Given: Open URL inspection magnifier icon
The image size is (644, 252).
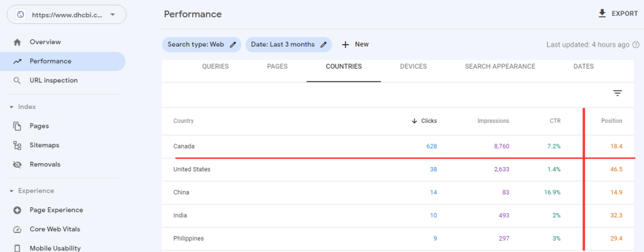Looking at the screenshot, I should pyautogui.click(x=17, y=81).
